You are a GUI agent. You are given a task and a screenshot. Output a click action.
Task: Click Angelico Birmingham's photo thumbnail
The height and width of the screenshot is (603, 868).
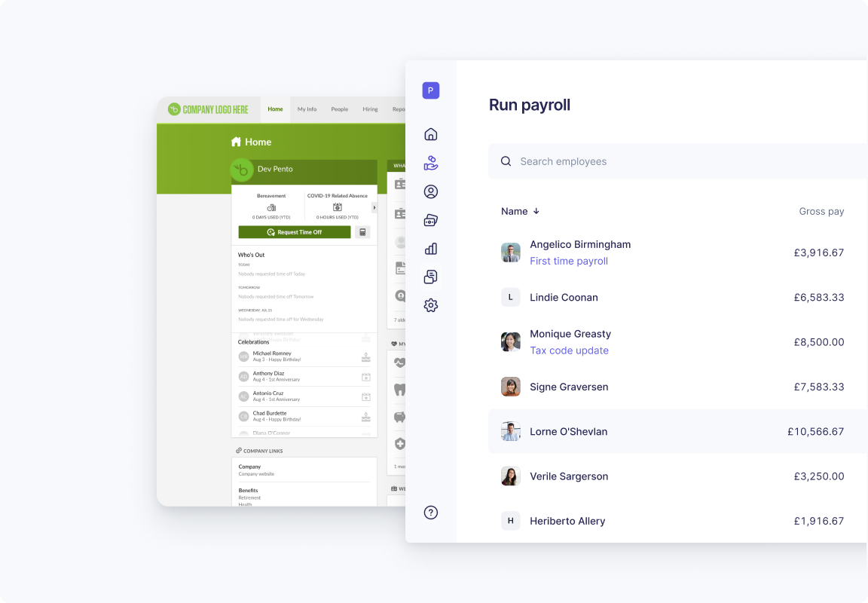coord(510,253)
